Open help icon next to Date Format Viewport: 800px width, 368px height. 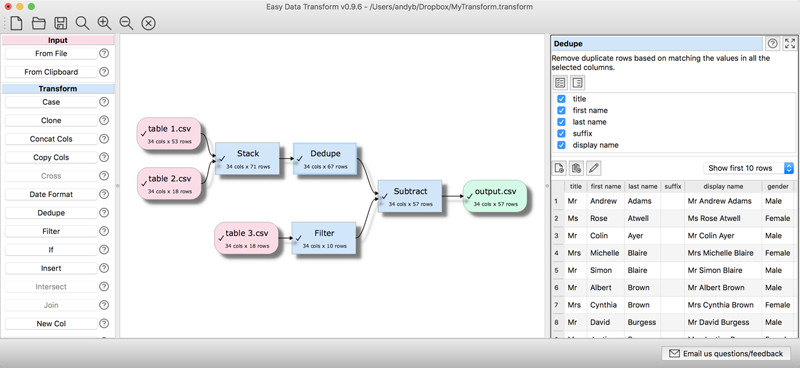click(104, 194)
